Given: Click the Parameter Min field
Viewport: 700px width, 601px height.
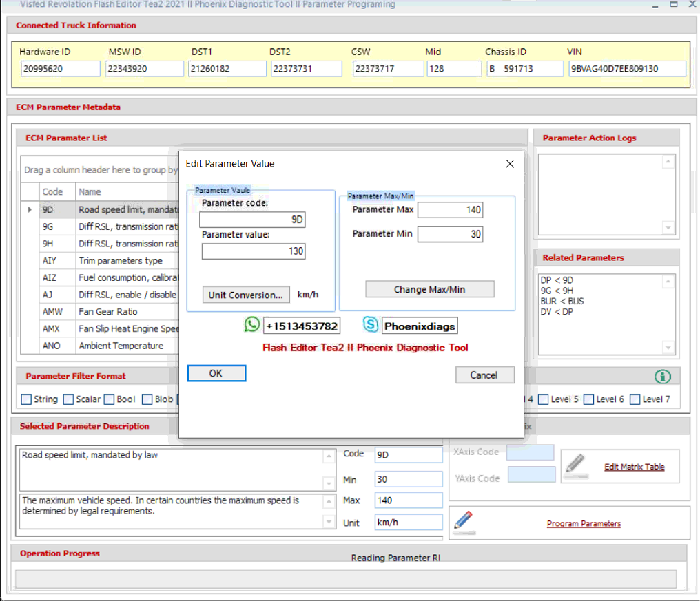Looking at the screenshot, I should click(451, 234).
